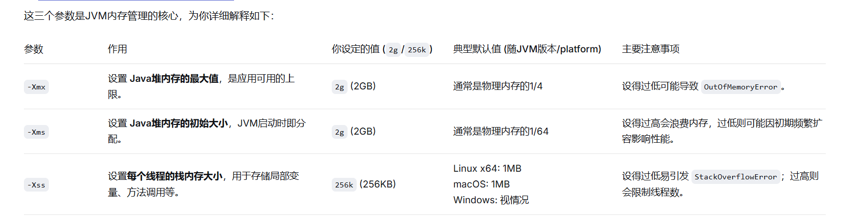The height and width of the screenshot is (220, 868).
Task: Click the -Xms parameter code tag
Action: (37, 132)
